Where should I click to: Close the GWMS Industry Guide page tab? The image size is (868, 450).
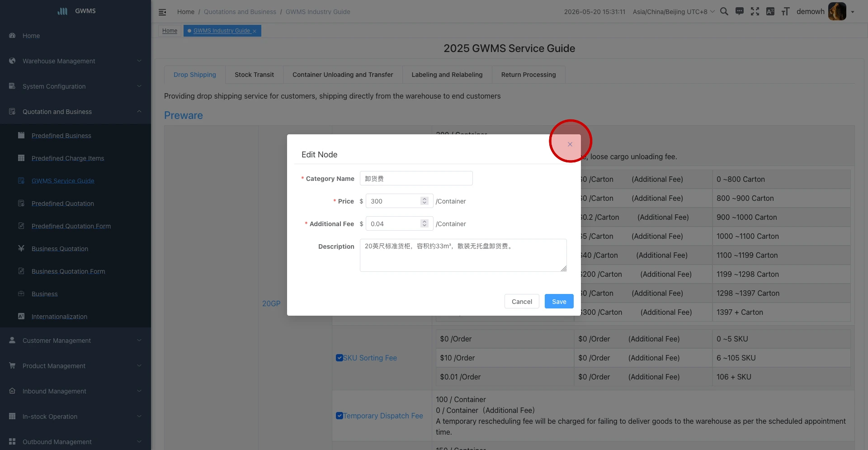255,31
